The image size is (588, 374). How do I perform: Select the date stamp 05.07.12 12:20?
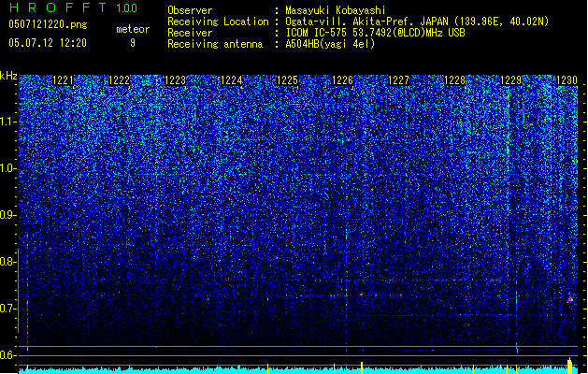click(x=48, y=43)
